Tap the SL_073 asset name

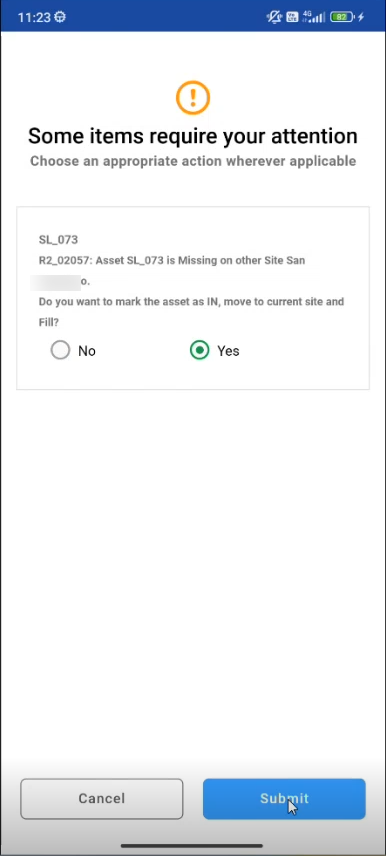(x=58, y=239)
